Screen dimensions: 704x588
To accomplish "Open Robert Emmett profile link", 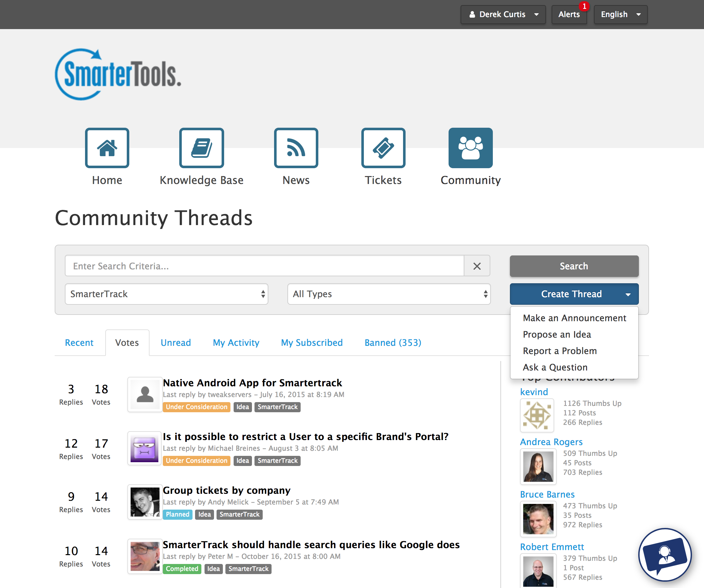I will 552,547.
